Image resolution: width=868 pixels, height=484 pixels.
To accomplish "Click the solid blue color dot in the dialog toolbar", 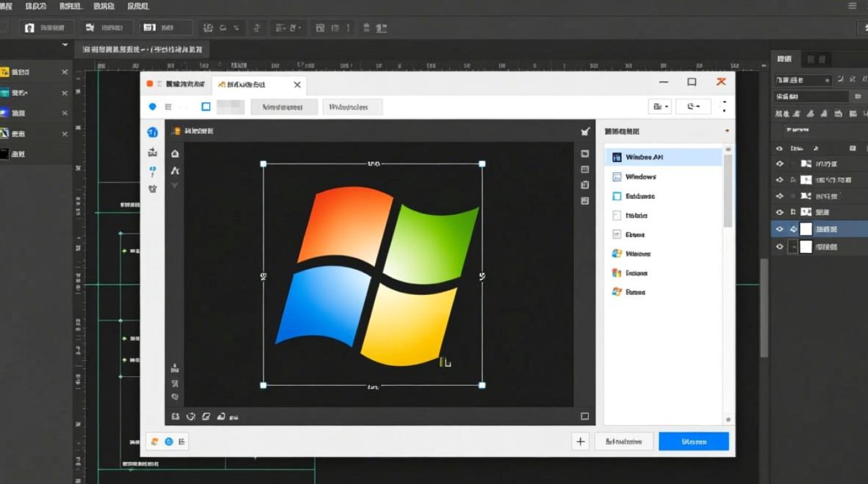I will click(x=152, y=106).
